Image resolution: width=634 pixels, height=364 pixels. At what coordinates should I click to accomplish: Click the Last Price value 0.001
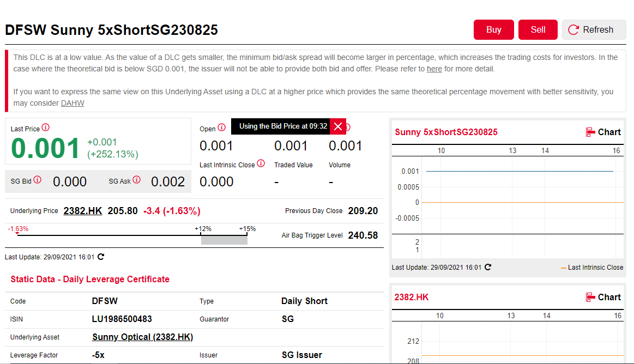click(x=45, y=148)
